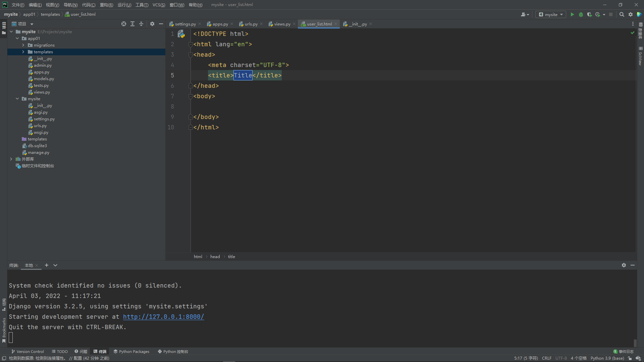Screen dimensions: 644x362
Task: Switch to the apps.py tab
Action: coord(220,24)
